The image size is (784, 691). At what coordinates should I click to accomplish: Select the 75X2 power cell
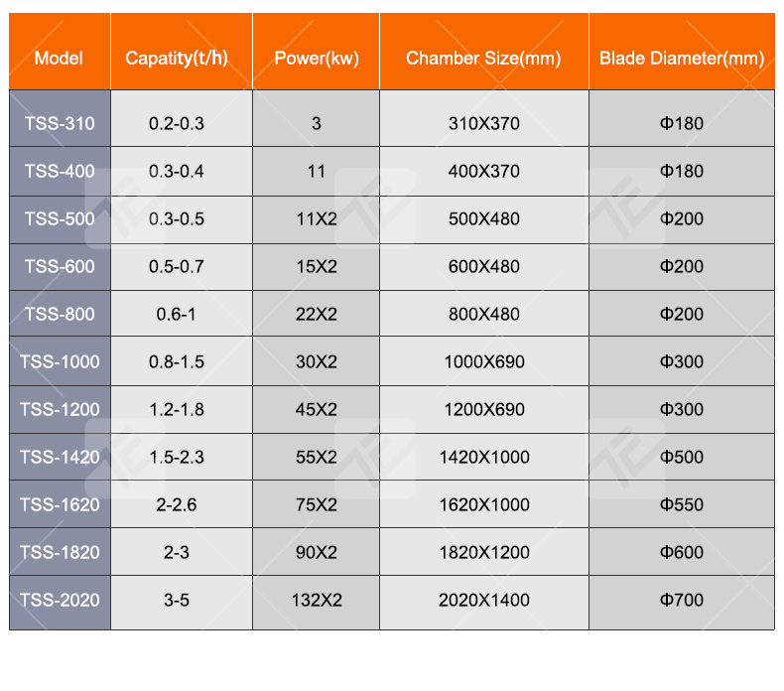coord(317,504)
